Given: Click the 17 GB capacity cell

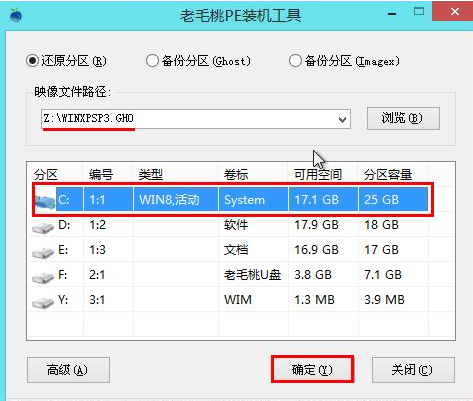Looking at the screenshot, I should point(381,250).
